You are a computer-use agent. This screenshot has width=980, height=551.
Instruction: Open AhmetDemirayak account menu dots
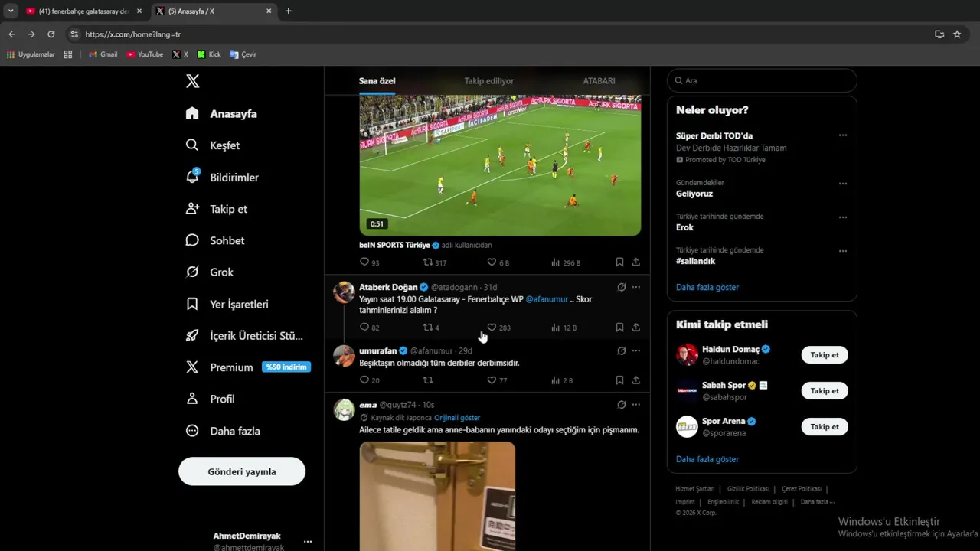pos(307,541)
